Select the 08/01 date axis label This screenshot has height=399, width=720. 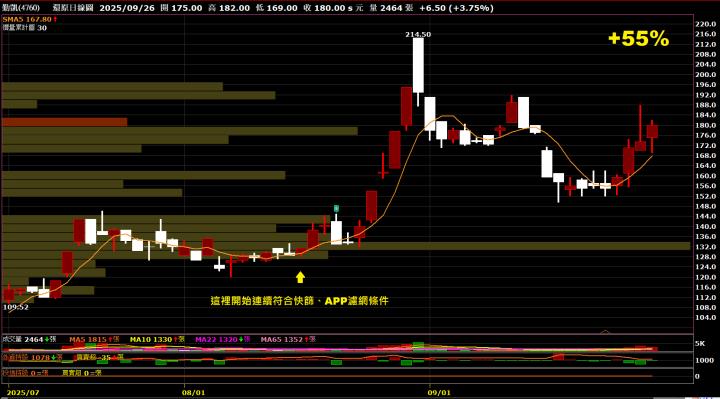[x=193, y=393]
